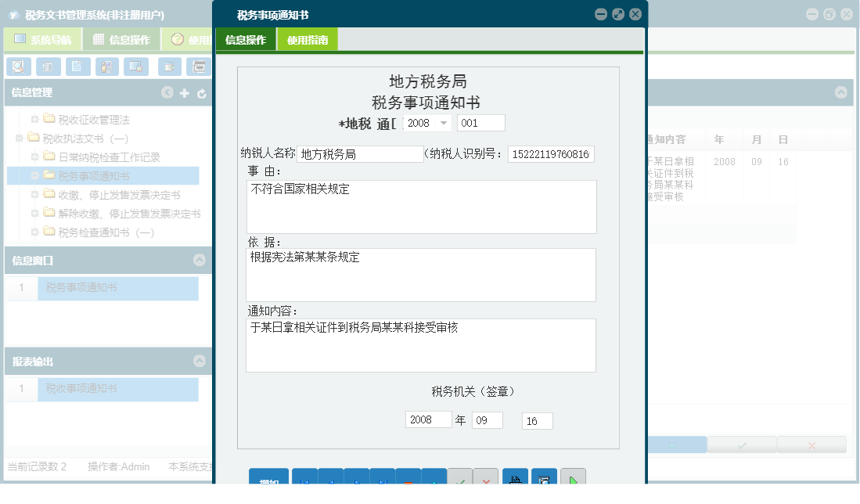Viewport: 860px width, 504px height.
Task: Click the user-with-computer toolbar icon
Action: click(x=107, y=67)
